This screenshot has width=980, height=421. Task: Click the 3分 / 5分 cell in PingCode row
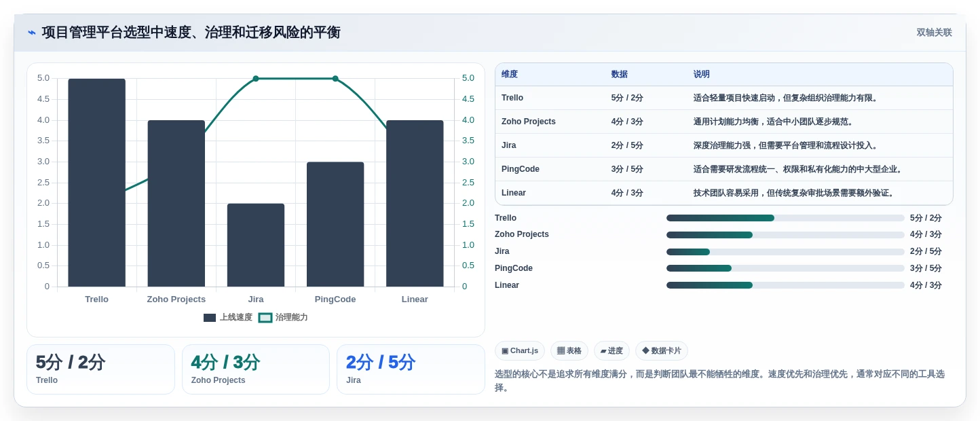627,169
